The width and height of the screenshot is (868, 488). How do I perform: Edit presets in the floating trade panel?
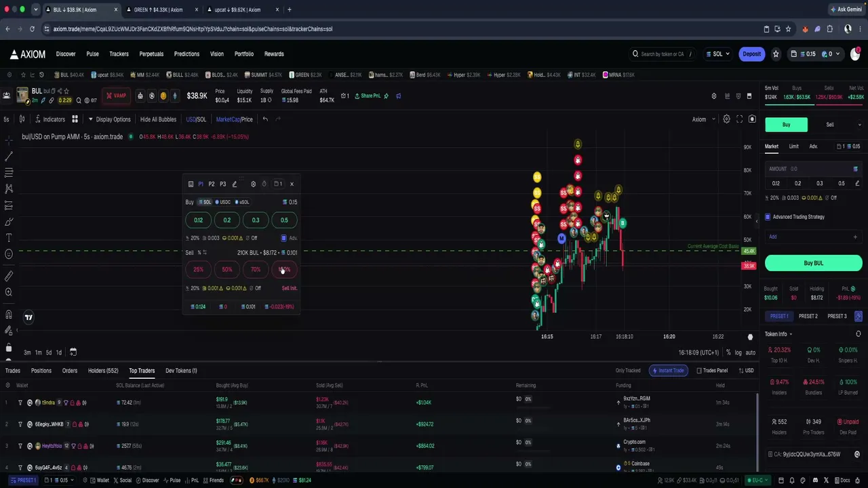click(235, 184)
